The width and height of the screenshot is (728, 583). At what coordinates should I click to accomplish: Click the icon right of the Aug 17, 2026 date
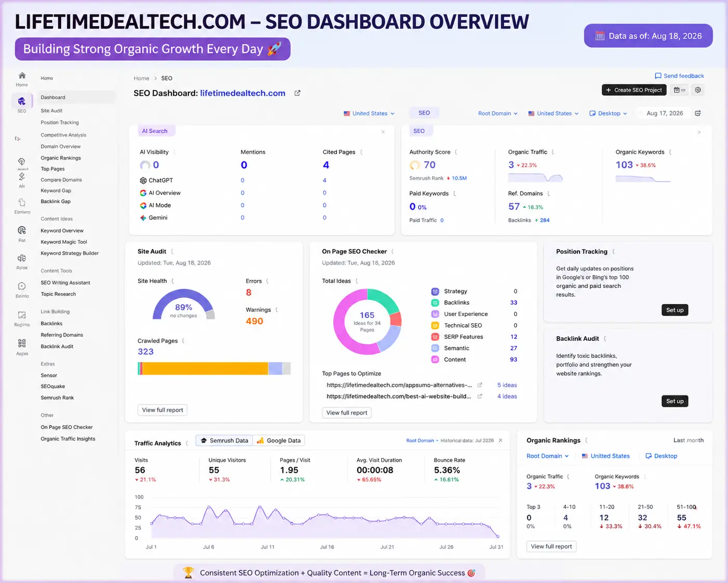point(698,113)
